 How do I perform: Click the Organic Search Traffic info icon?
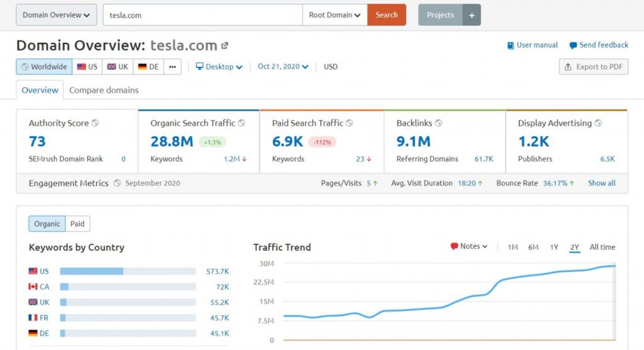click(x=241, y=123)
